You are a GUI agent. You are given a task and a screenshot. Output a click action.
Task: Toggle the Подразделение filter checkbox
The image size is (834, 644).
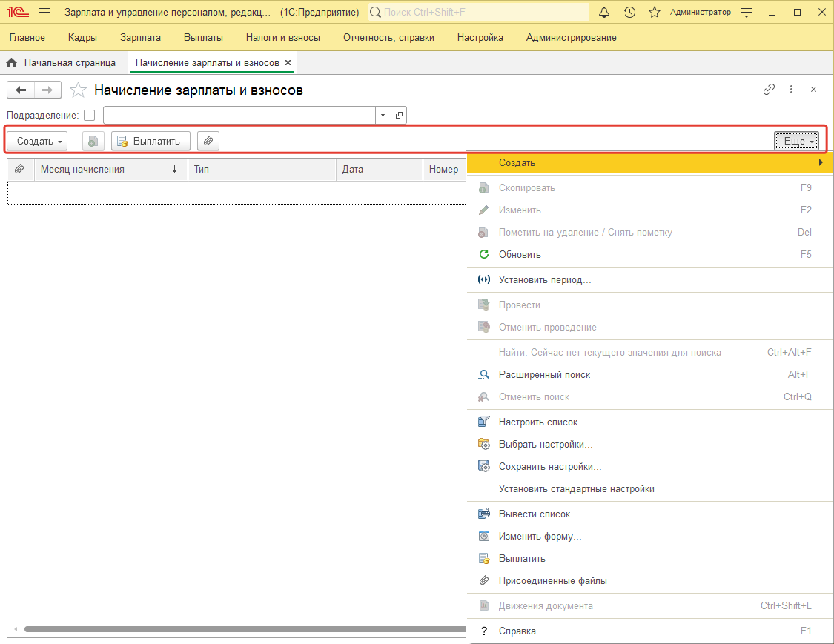coord(89,116)
